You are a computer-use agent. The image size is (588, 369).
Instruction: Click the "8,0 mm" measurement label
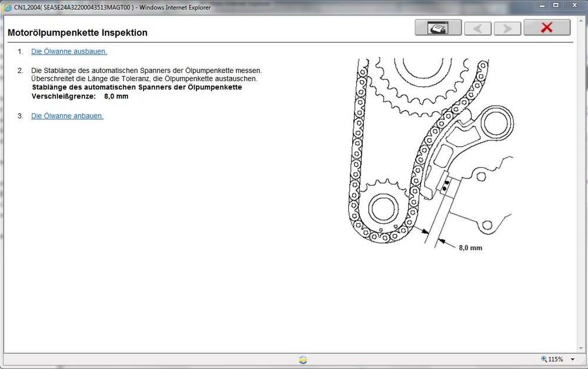click(470, 247)
